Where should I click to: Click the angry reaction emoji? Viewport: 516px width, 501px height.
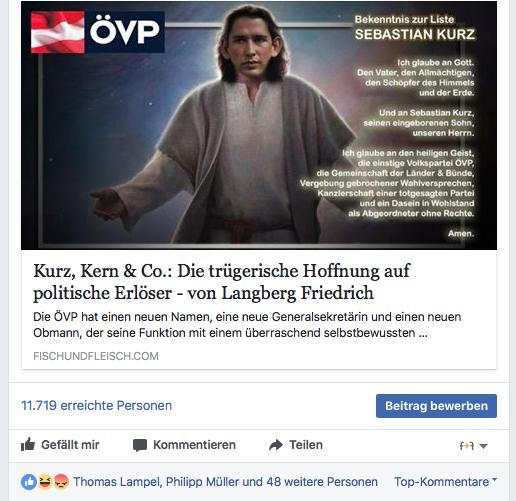pyautogui.click(x=61, y=482)
